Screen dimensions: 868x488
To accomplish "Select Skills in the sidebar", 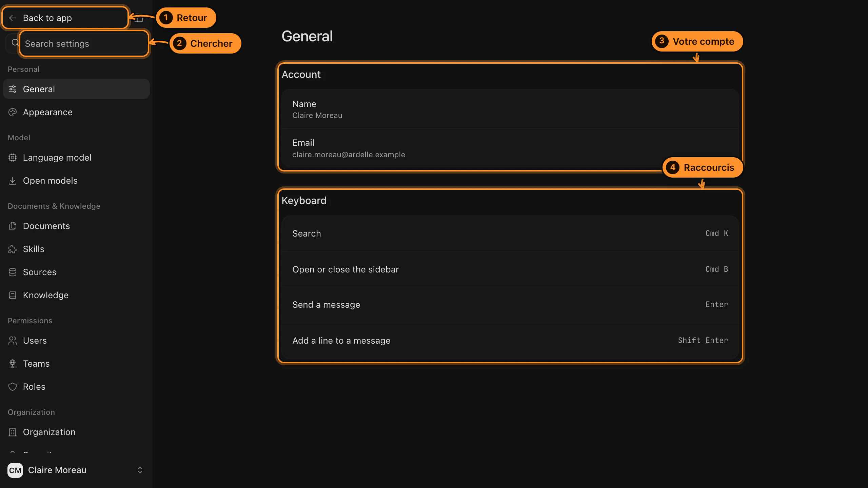I will coord(76,249).
